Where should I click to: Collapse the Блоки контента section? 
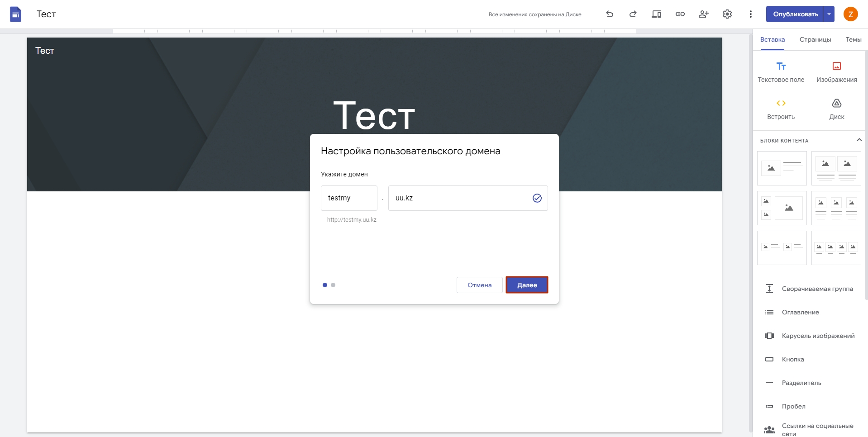(859, 140)
